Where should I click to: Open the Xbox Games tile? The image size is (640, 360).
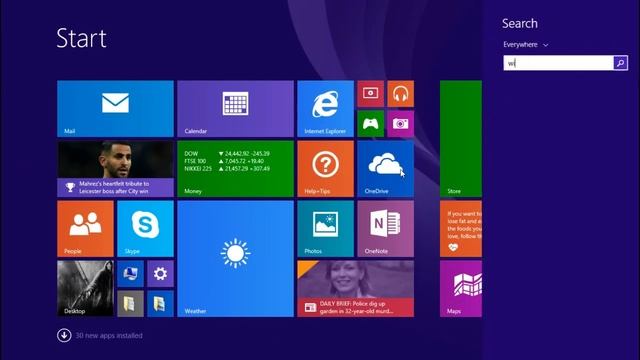tap(371, 124)
